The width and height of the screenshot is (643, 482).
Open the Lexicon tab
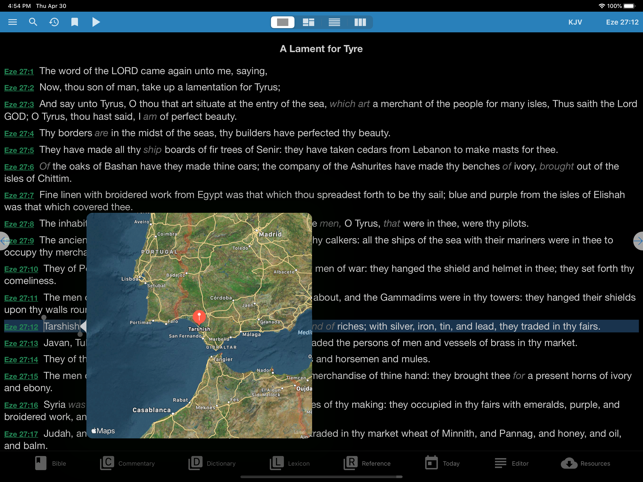pyautogui.click(x=290, y=464)
